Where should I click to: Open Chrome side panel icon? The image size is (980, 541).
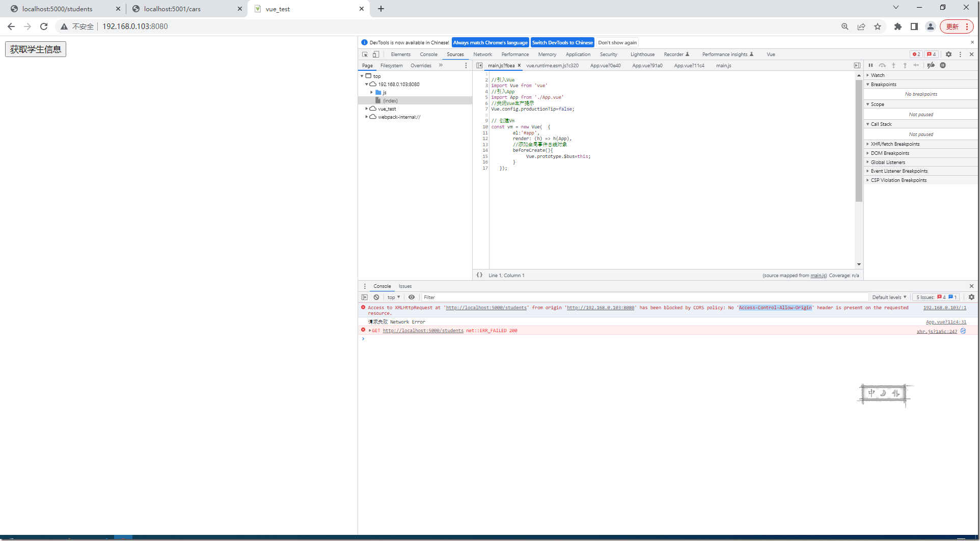[x=914, y=26]
